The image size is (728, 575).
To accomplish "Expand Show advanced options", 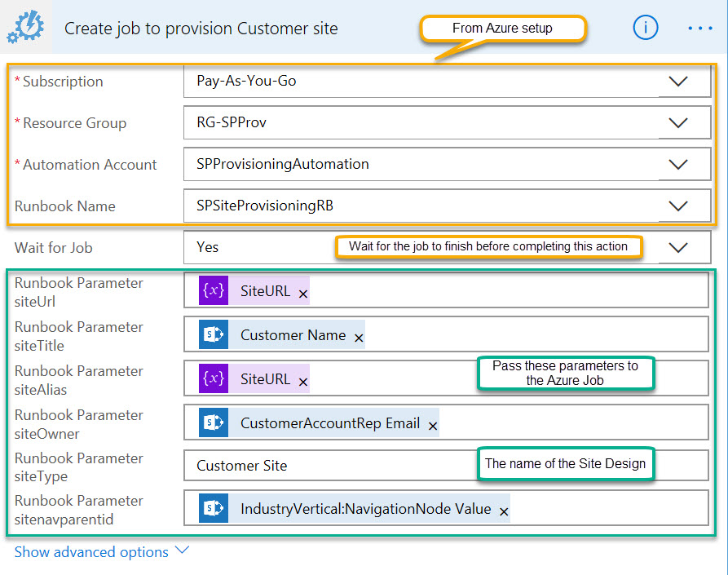I will 90,551.
